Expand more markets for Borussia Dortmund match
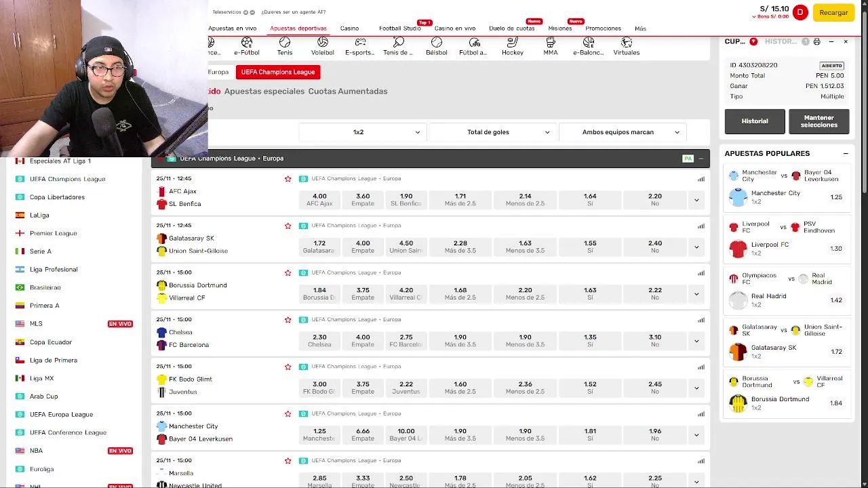 click(696, 294)
